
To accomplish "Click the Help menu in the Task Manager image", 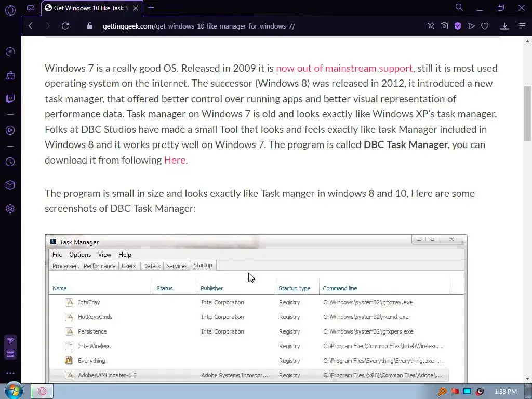I will pos(125,255).
